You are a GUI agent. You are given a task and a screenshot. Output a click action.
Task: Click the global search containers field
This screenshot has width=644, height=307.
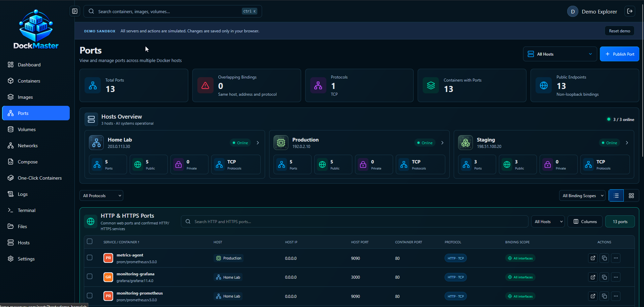(x=173, y=11)
